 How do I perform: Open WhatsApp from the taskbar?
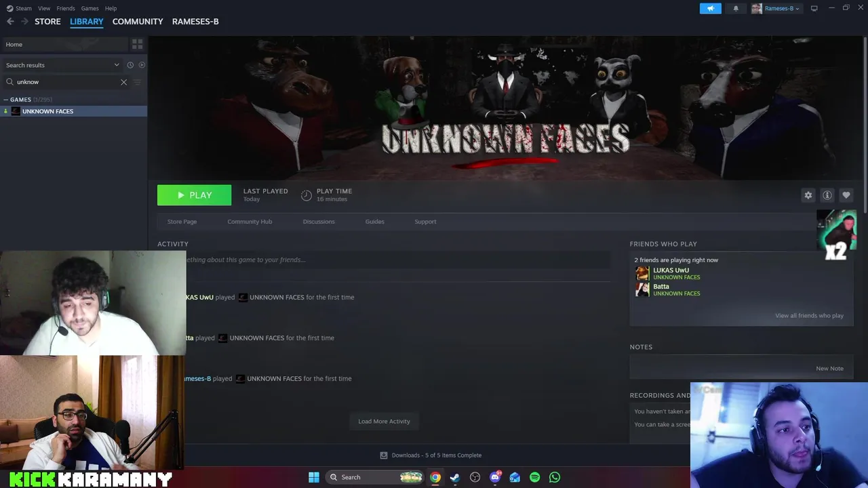click(555, 477)
